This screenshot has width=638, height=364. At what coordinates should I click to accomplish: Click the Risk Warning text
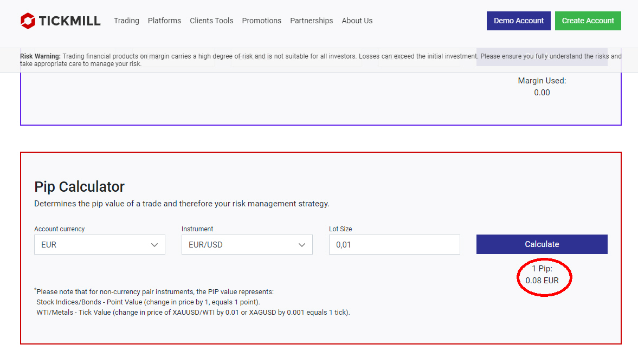click(x=321, y=60)
